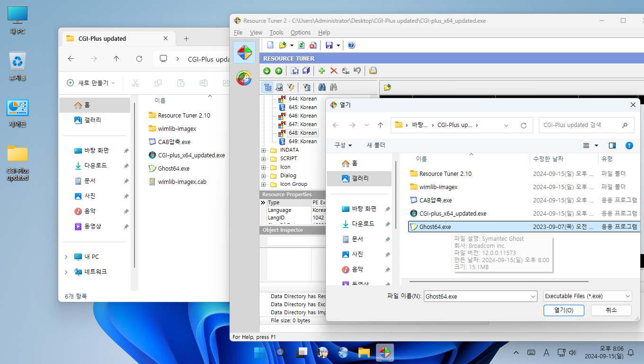Click the 수정한 날짜 column header in dialog
Screen dimensions: 644x364
[x=563, y=159]
